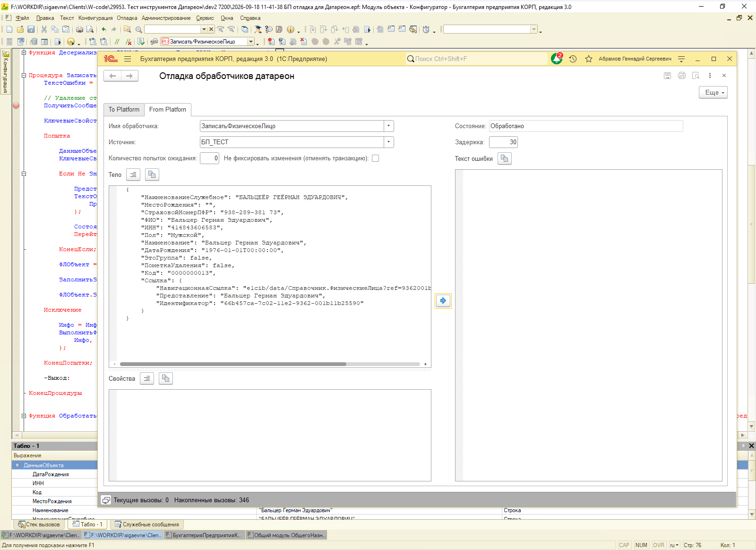Screen dimensions: 756x550
Task: Expand the Источник dropdown list
Action: click(x=388, y=142)
